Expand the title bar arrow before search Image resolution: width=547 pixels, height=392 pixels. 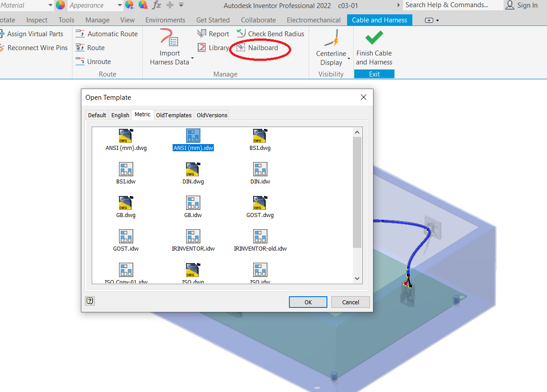point(399,5)
